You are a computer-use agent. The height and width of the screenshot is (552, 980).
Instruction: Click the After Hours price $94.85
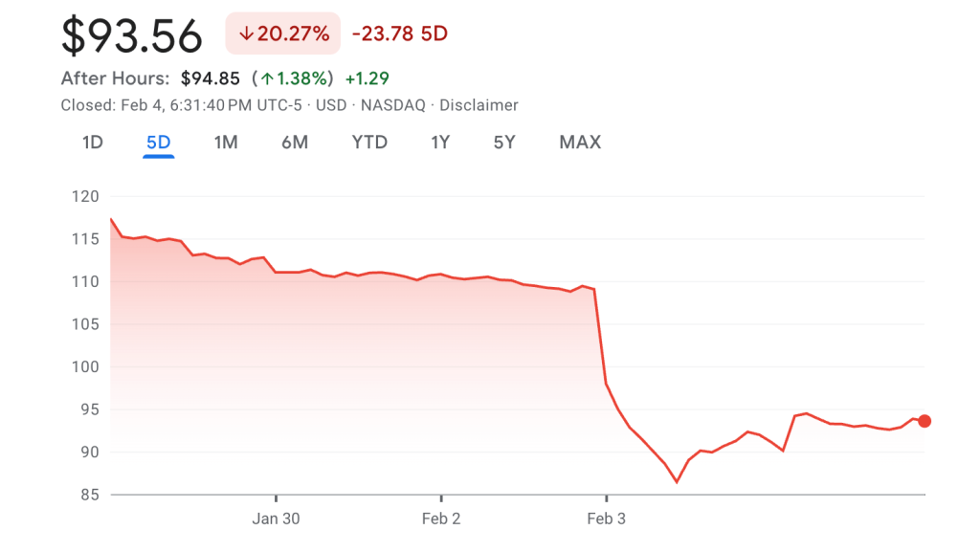tap(210, 78)
